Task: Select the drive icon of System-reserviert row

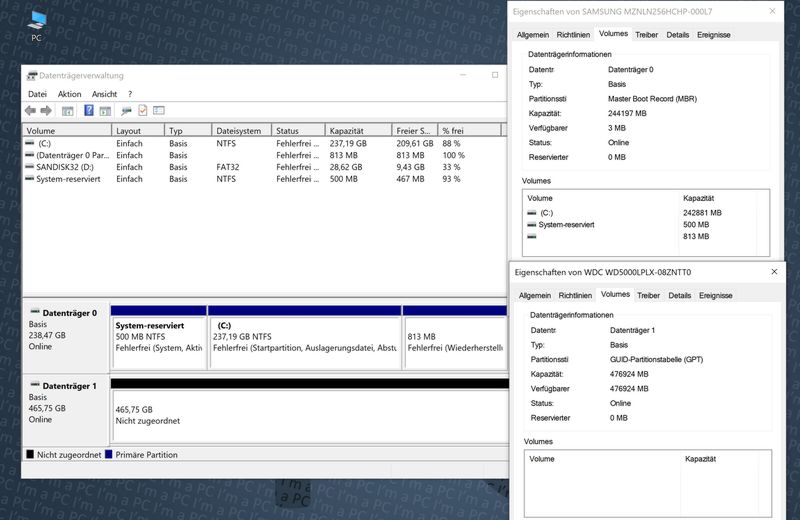Action: click(30, 179)
